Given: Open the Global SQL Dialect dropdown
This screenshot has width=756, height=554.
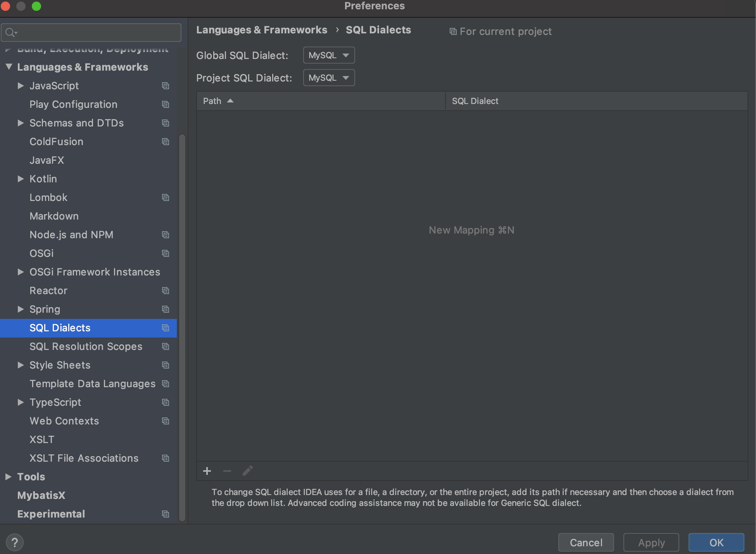Looking at the screenshot, I should [329, 55].
